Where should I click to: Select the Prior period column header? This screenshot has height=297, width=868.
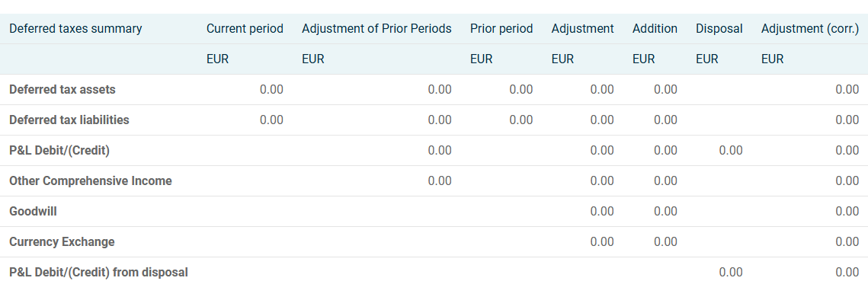coord(501,29)
